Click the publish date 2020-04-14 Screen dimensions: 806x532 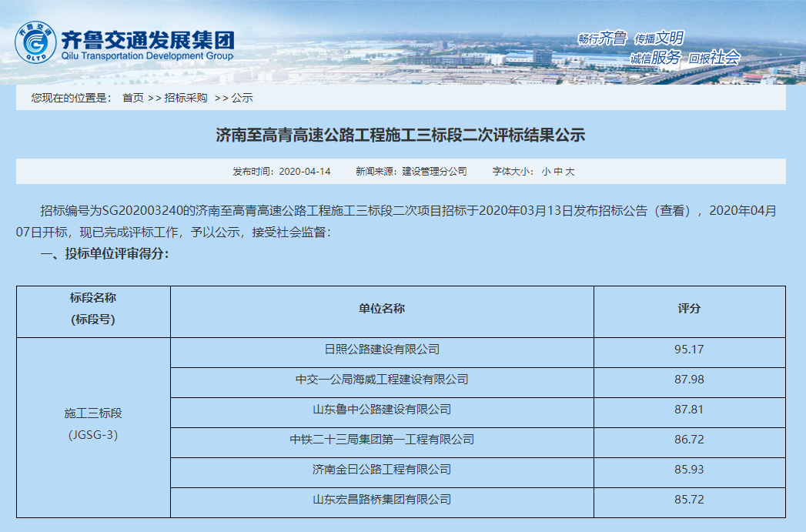pos(305,172)
